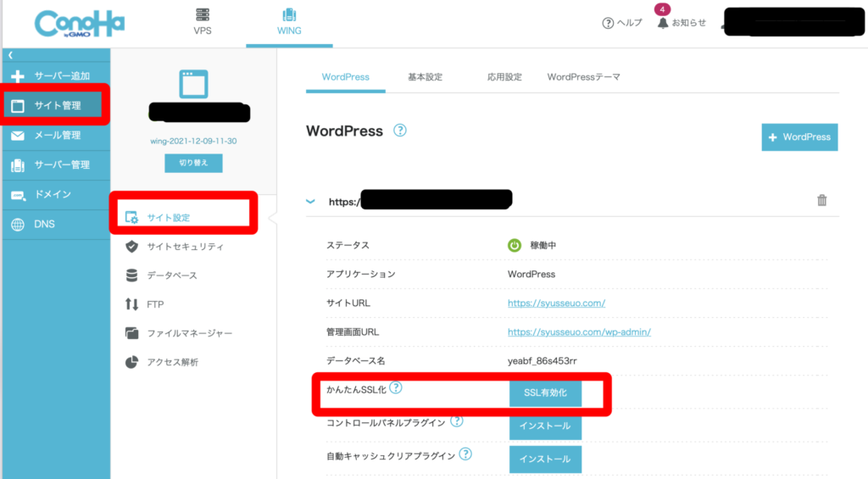Image resolution: width=868 pixels, height=479 pixels.
Task: Click the domain icon
Action: tap(18, 195)
